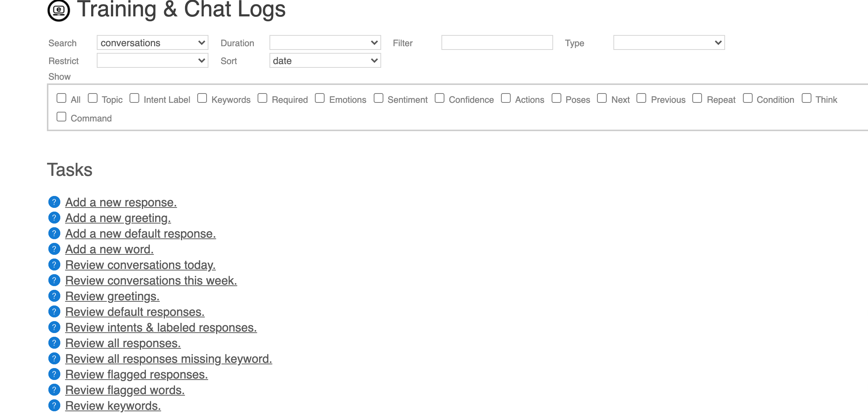The height and width of the screenshot is (415, 868).
Task: Toggle the Intent Label checkbox
Action: click(134, 98)
